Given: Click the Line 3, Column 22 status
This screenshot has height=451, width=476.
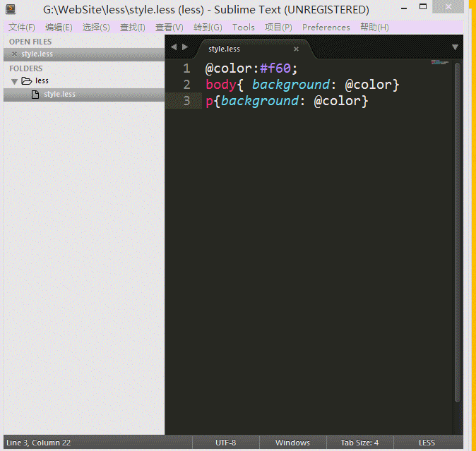Looking at the screenshot, I should [39, 443].
